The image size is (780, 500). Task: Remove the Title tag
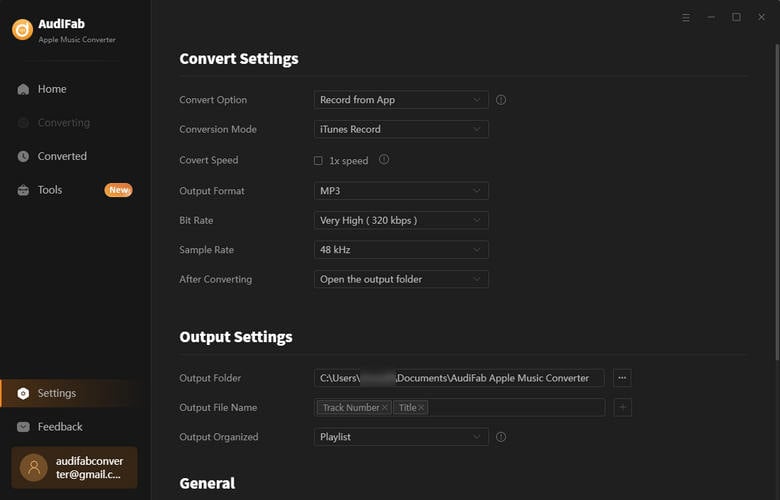(x=421, y=407)
